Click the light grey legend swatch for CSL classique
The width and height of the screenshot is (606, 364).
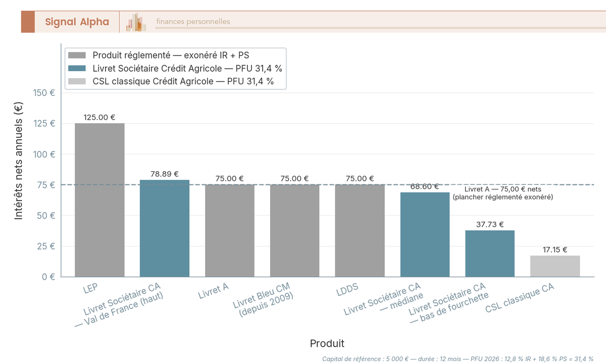(x=78, y=81)
